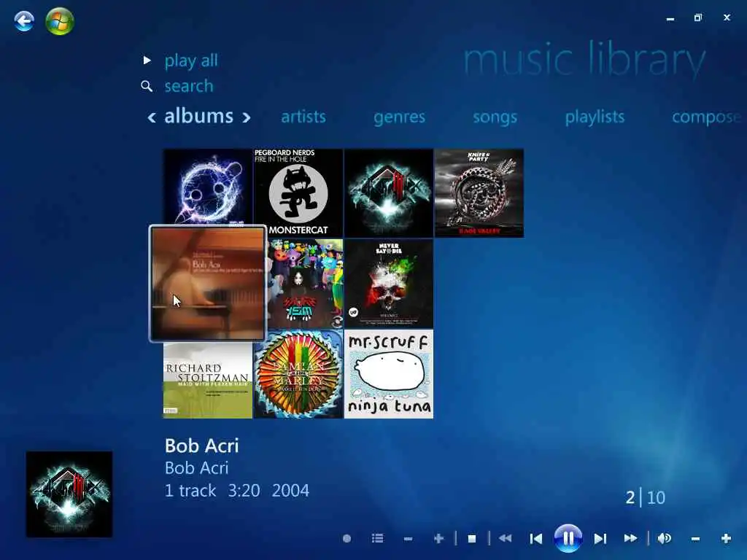This screenshot has height=560, width=747.
Task: Move to next category with the right chevron
Action: [247, 117]
